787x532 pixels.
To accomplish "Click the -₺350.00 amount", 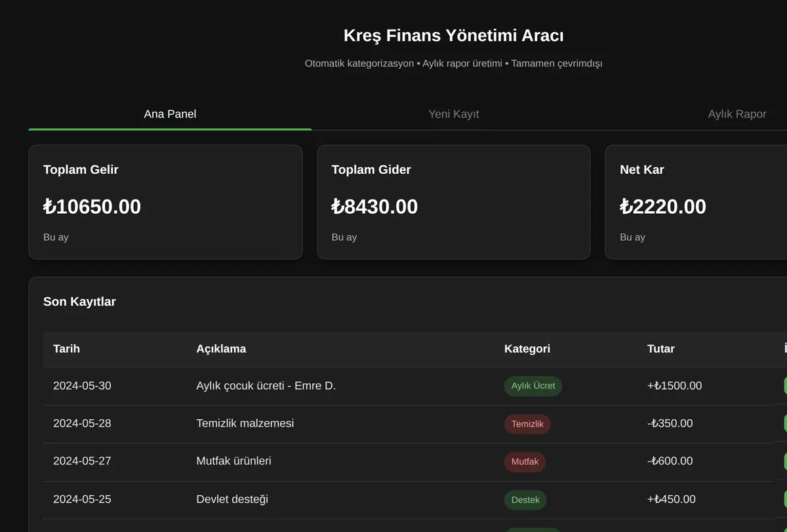I will (670, 423).
